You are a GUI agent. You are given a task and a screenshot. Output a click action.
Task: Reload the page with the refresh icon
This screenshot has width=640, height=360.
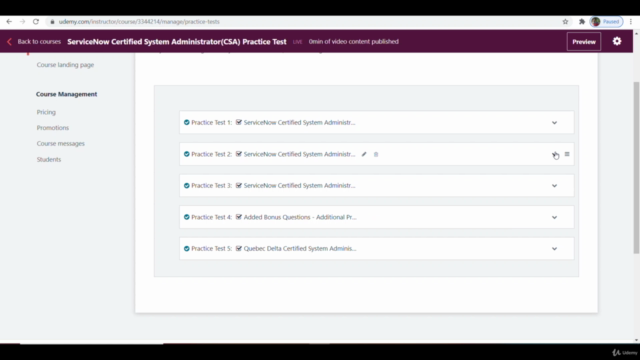[x=36, y=22]
